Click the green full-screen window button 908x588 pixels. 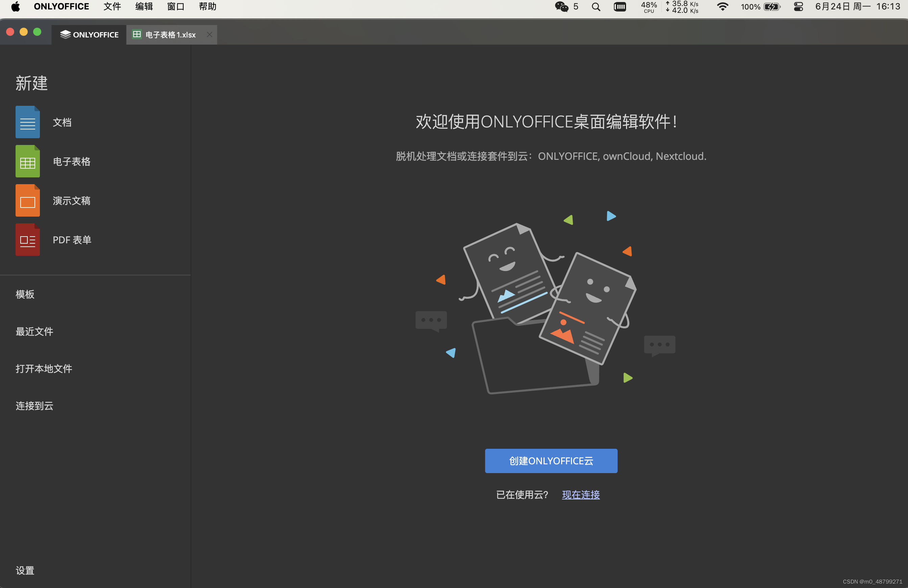coord(37,32)
